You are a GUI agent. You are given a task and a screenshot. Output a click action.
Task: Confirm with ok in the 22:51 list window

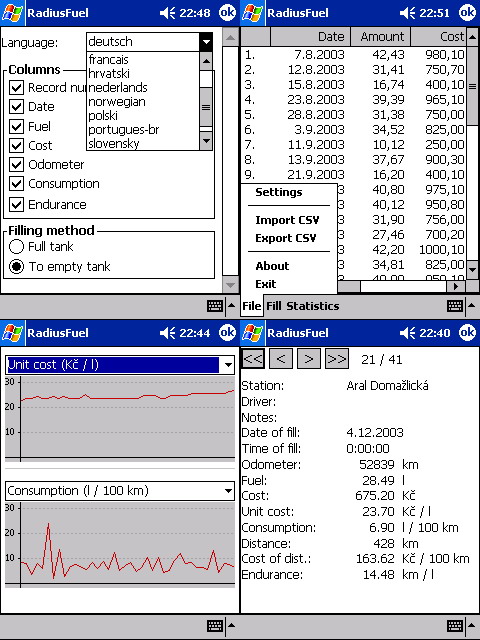(x=467, y=13)
